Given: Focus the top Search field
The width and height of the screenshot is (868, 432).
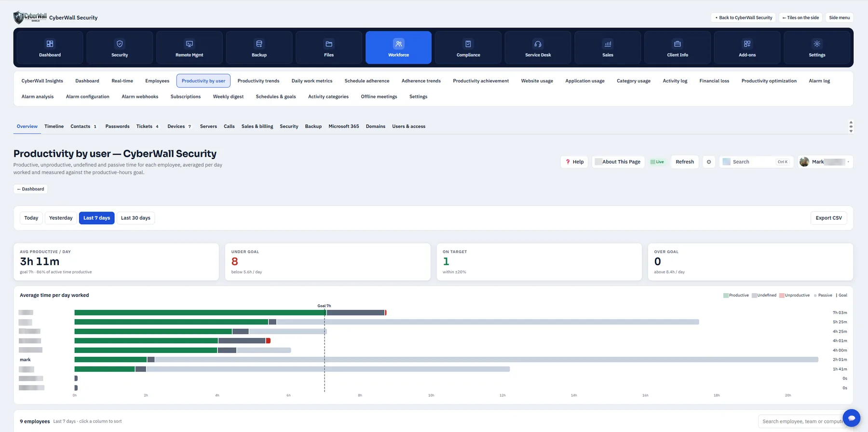Looking at the screenshot, I should [757, 162].
